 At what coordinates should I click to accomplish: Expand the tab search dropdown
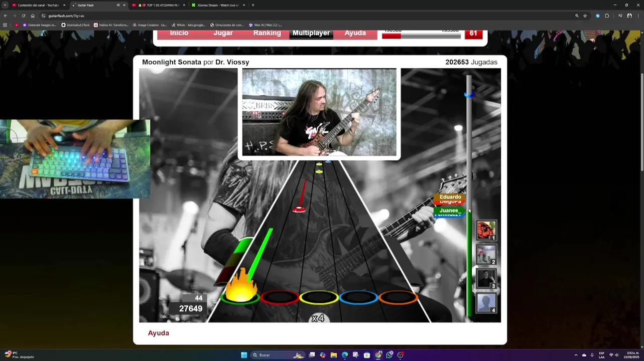[5, 5]
